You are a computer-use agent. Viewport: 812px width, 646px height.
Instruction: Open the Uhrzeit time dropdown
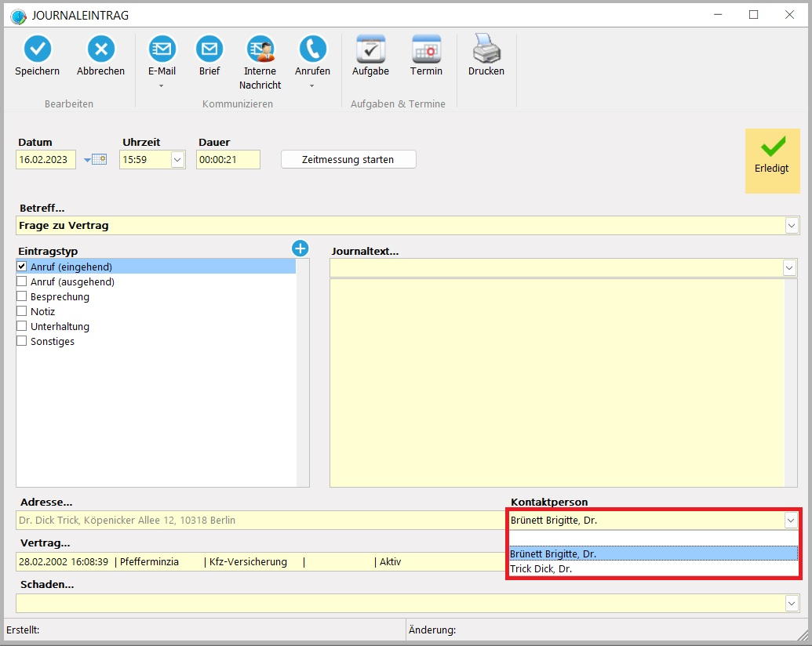(177, 160)
